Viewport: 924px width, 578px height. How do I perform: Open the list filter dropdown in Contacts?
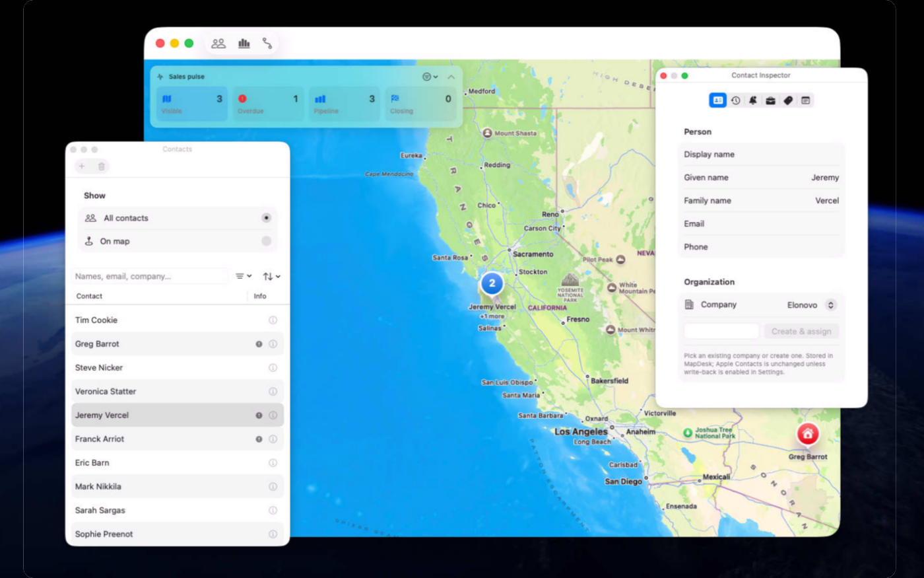pos(244,276)
